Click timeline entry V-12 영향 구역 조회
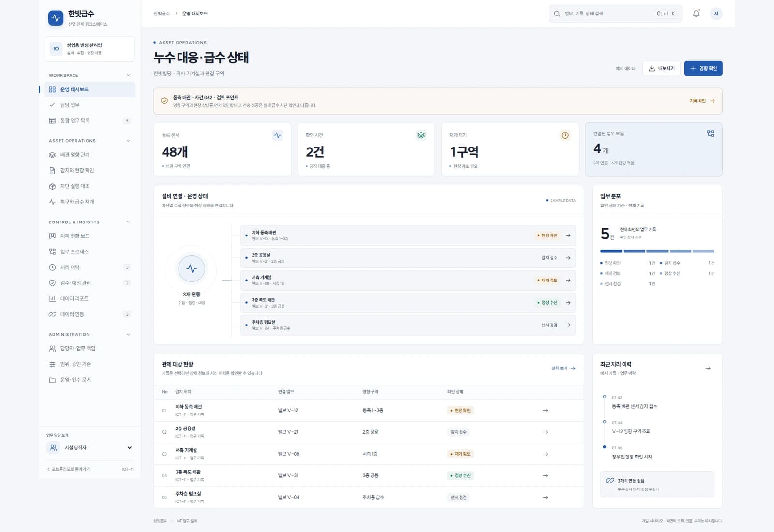The height and width of the screenshot is (532, 774). pos(631,431)
